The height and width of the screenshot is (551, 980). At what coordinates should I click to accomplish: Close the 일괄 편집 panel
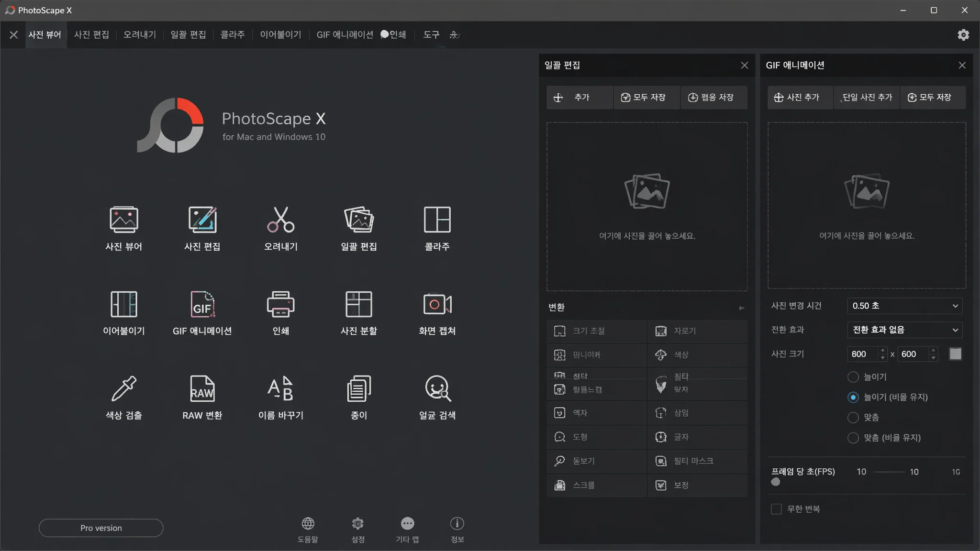point(745,65)
